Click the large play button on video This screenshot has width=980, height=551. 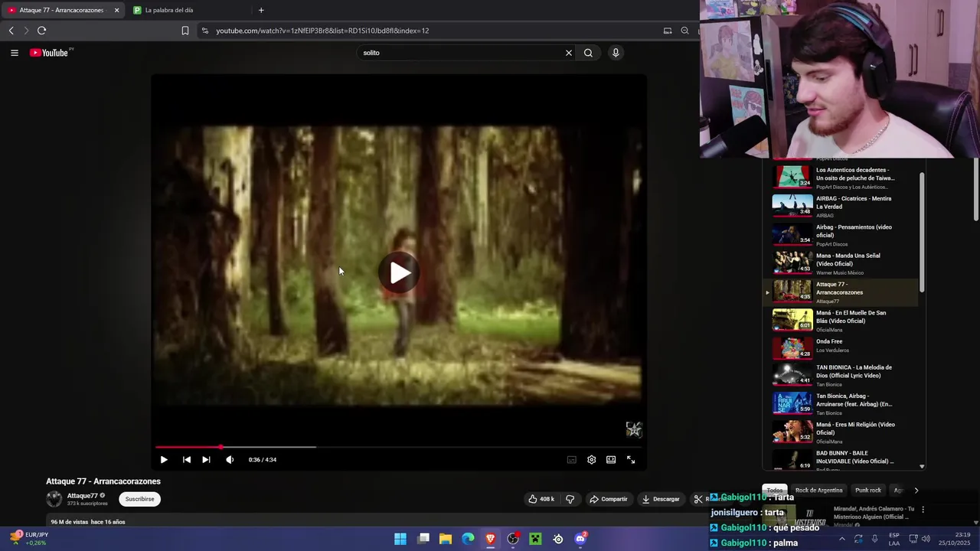(400, 272)
